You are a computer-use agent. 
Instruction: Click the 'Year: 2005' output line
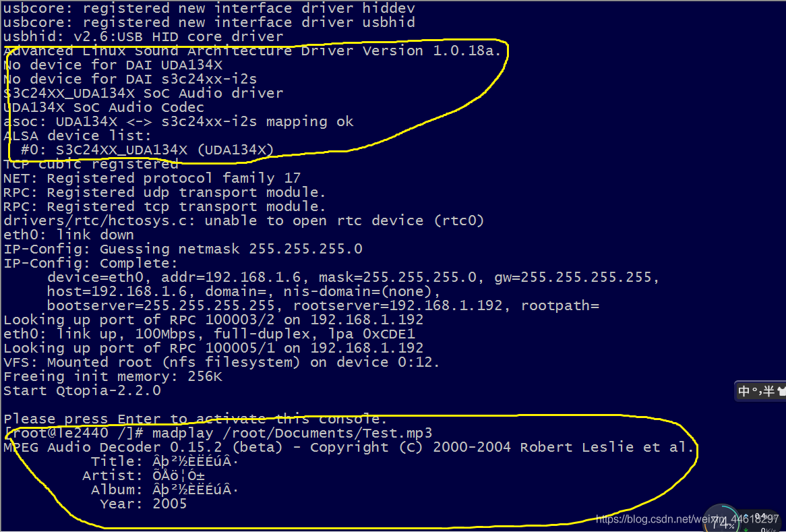144,504
